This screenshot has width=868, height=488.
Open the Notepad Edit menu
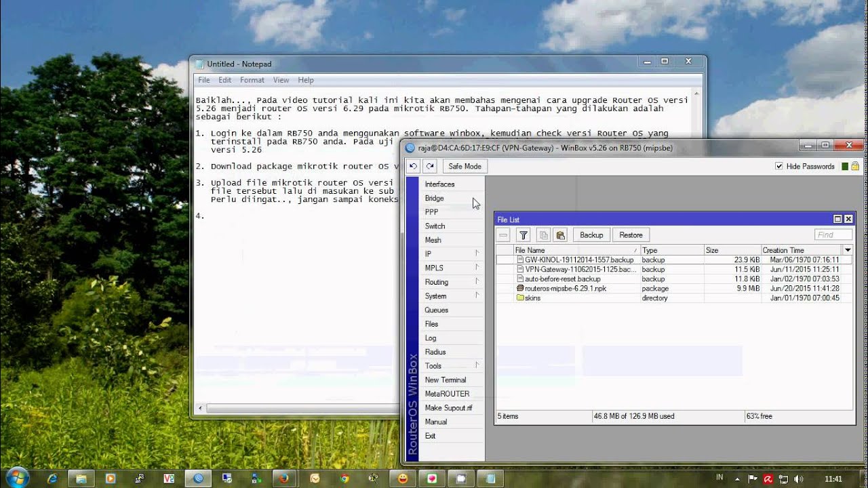224,80
